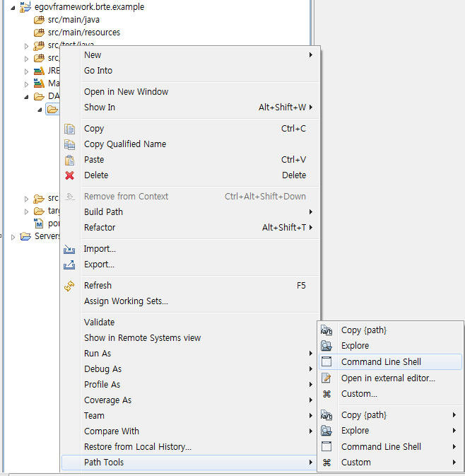Click the Export icon
Viewport: 465px width, 476px height.
tap(69, 265)
